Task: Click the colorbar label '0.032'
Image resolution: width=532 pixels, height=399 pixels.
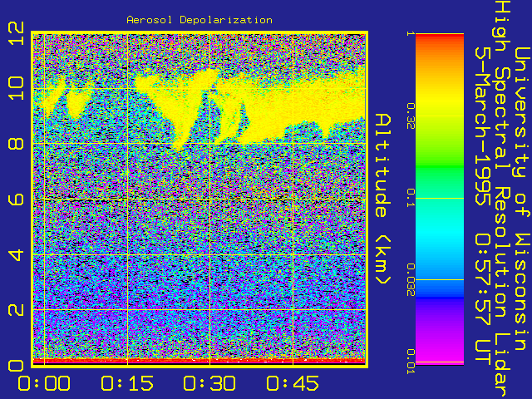Action: click(411, 280)
